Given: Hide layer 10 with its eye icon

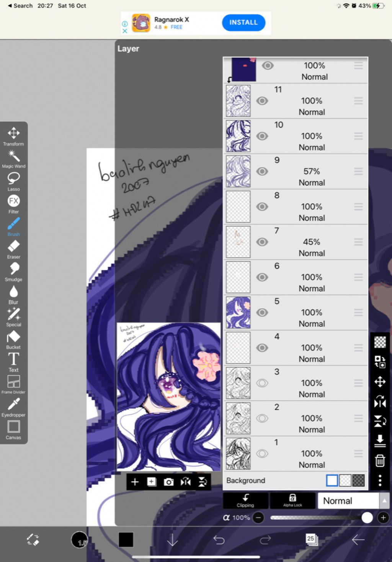Looking at the screenshot, I should 262,136.
